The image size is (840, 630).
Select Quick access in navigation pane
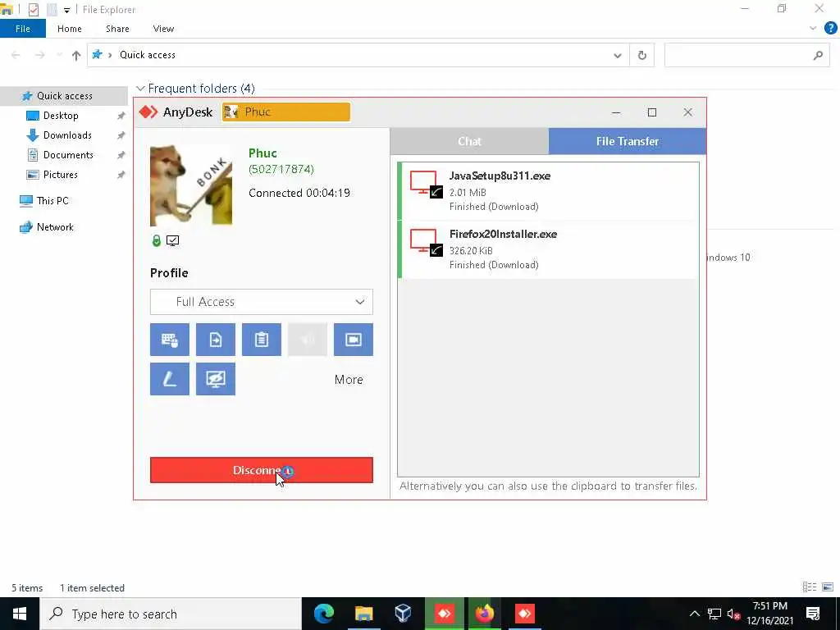click(64, 96)
